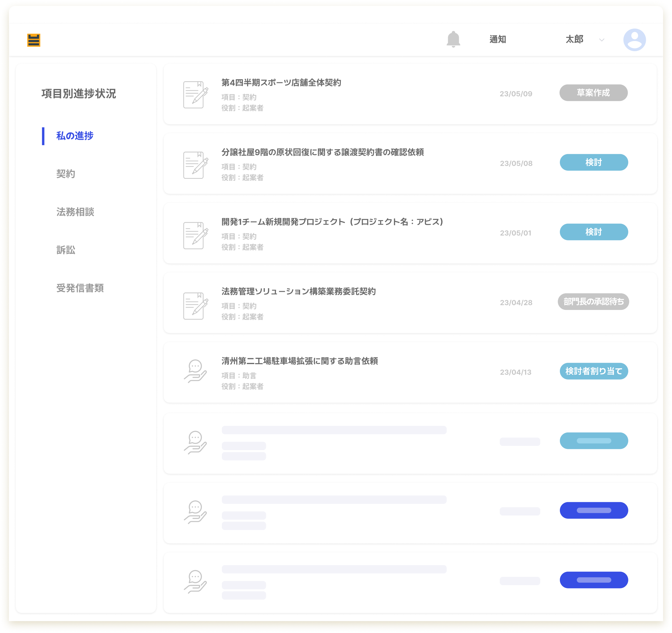Click the 部門長の承認待ち status badge
The image size is (672, 633).
pyautogui.click(x=592, y=302)
